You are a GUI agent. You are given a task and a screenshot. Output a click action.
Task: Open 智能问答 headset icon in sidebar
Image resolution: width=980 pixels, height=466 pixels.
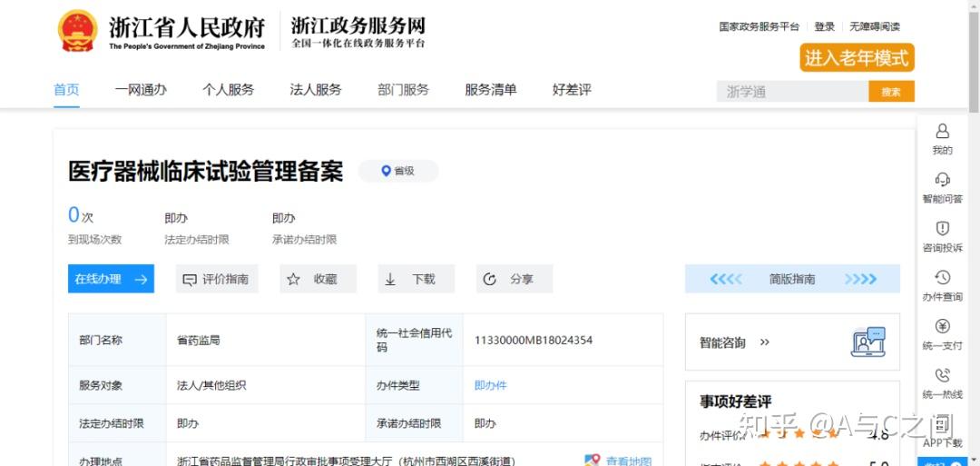[x=943, y=180]
